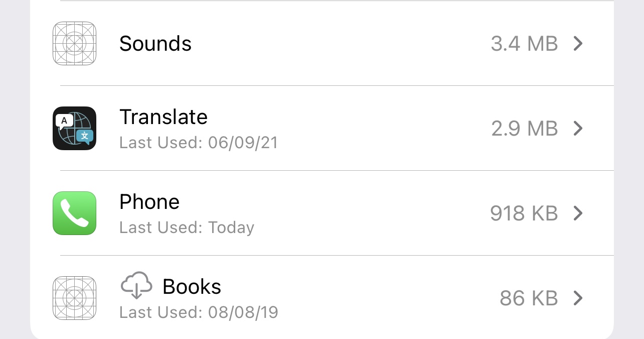Viewport: 644px width, 339px height.
Task: Expand the Phone row chevron
Action: tap(578, 213)
